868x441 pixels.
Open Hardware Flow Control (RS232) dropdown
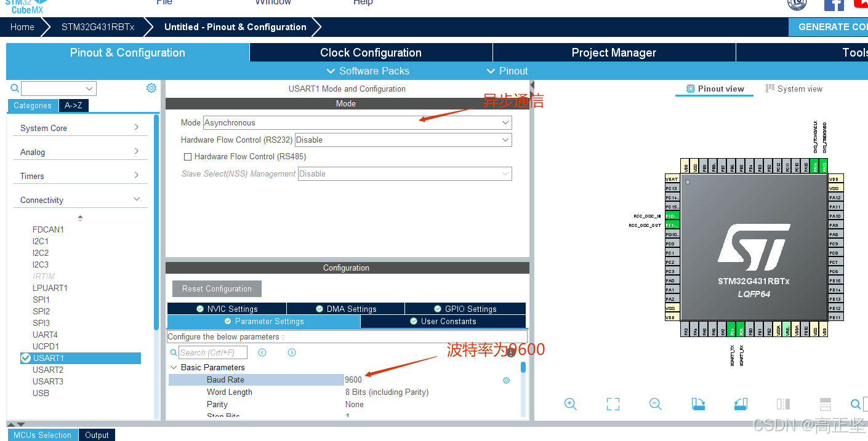point(403,140)
